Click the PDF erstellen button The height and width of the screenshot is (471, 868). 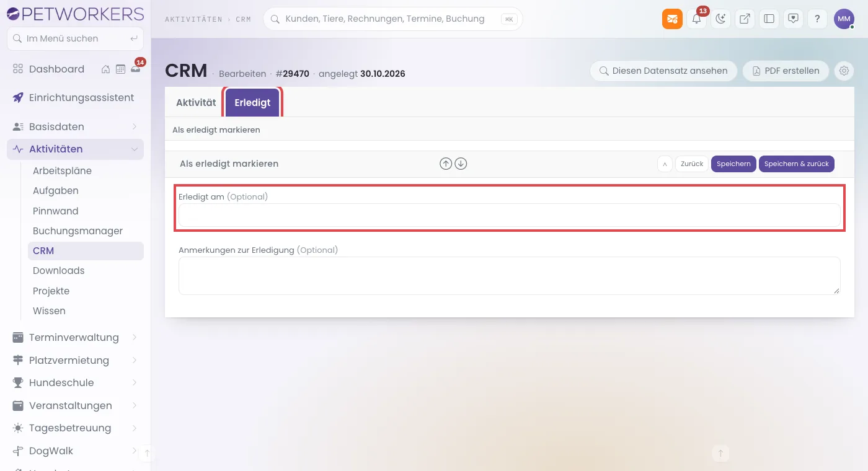786,71
